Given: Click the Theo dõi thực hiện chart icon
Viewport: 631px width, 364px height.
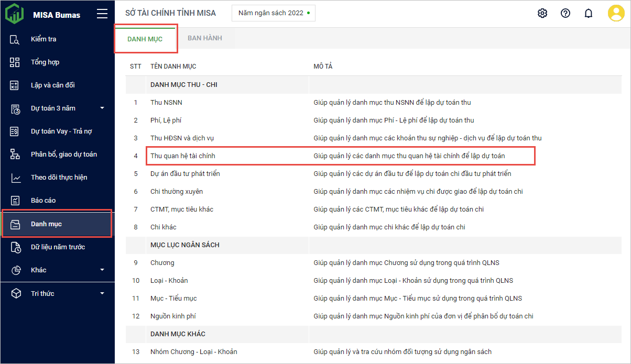Looking at the screenshot, I should pyautogui.click(x=15, y=178).
